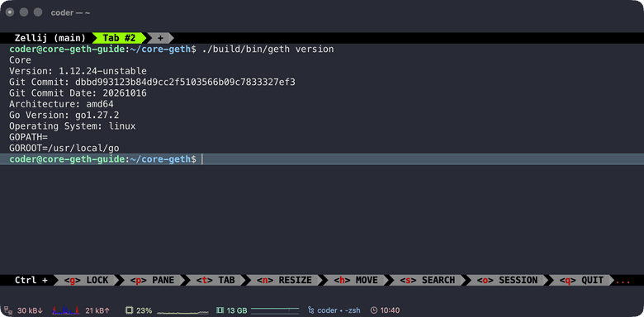The height and width of the screenshot is (317, 644).
Task: Click the Version: 1.12.24-unstable line
Action: [x=78, y=72]
